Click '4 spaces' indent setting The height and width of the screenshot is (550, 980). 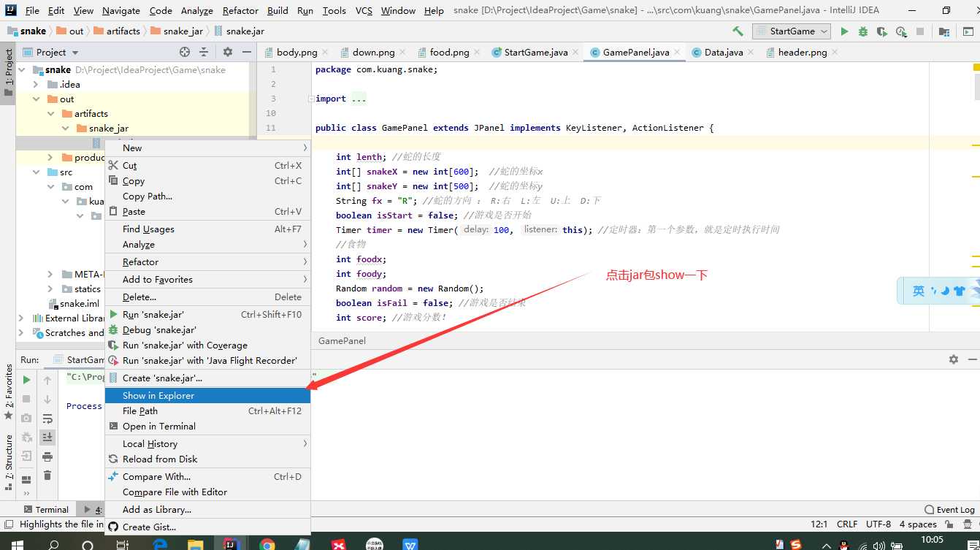918,524
